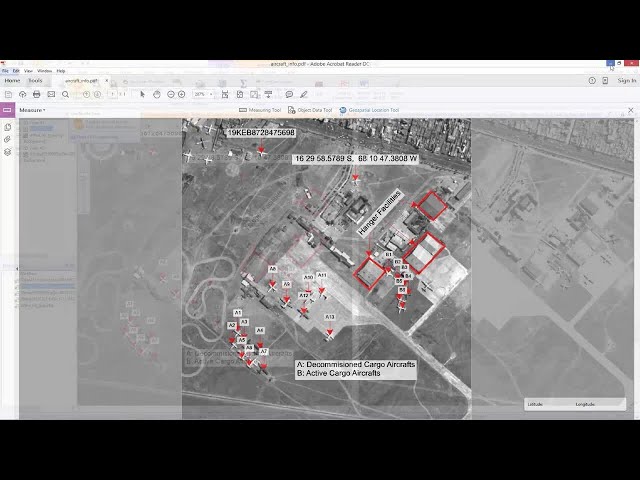Image resolution: width=640 pixels, height=480 pixels.
Task: Zoom out with the minus icon
Action: 171,95
